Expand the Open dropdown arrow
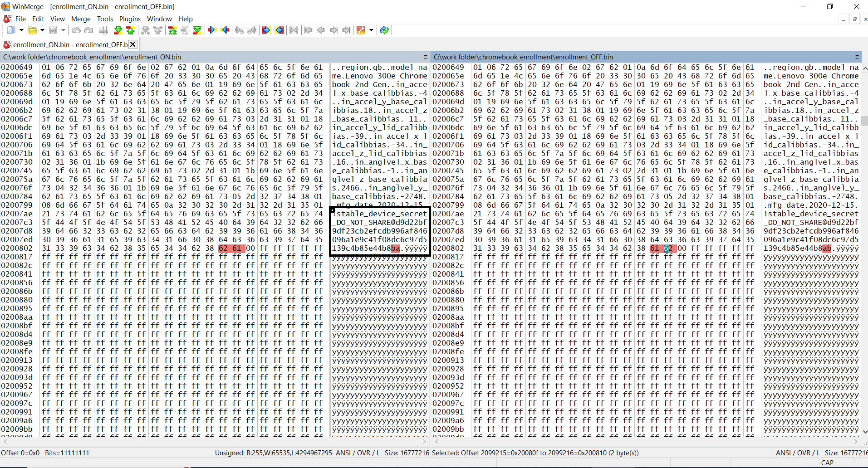Screen dimensions: 868x468 coord(42,30)
